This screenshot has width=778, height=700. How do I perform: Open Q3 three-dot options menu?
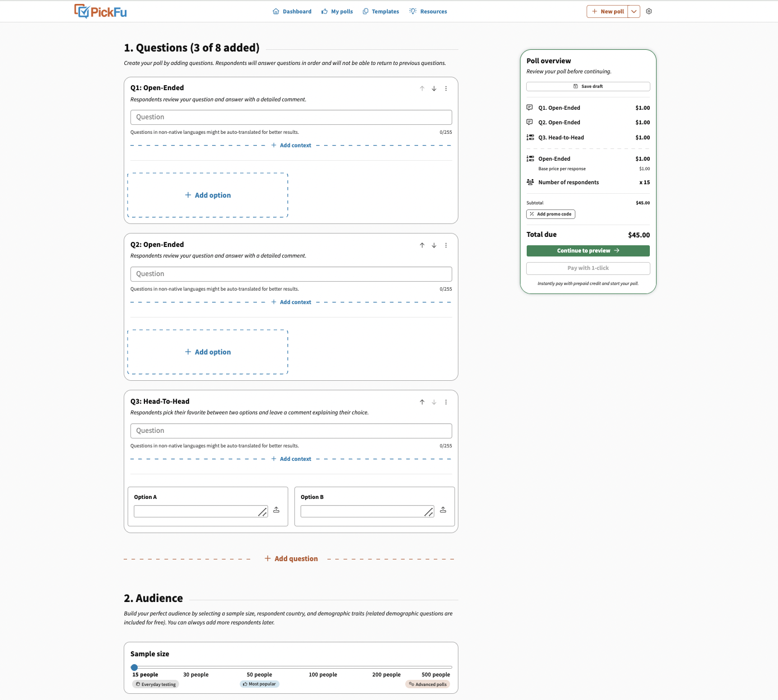point(446,402)
